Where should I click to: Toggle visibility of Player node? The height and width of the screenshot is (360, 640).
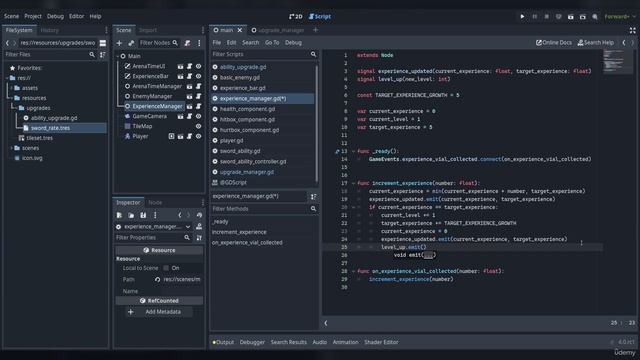point(198,136)
